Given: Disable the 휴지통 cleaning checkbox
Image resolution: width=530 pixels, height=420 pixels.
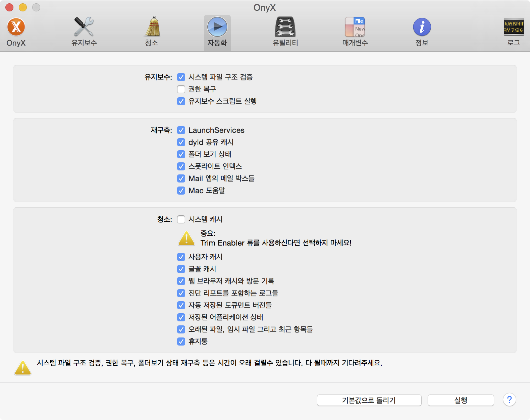Looking at the screenshot, I should coord(181,342).
